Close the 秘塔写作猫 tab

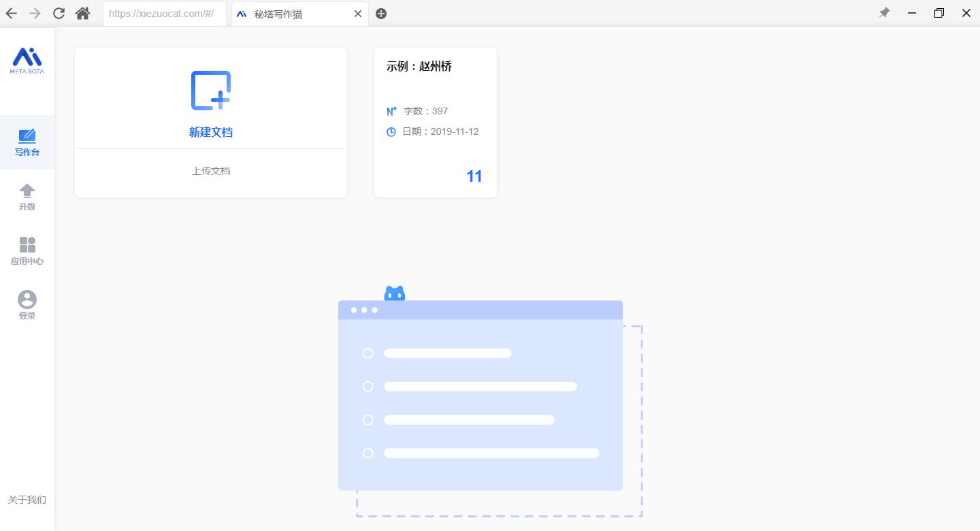point(358,13)
